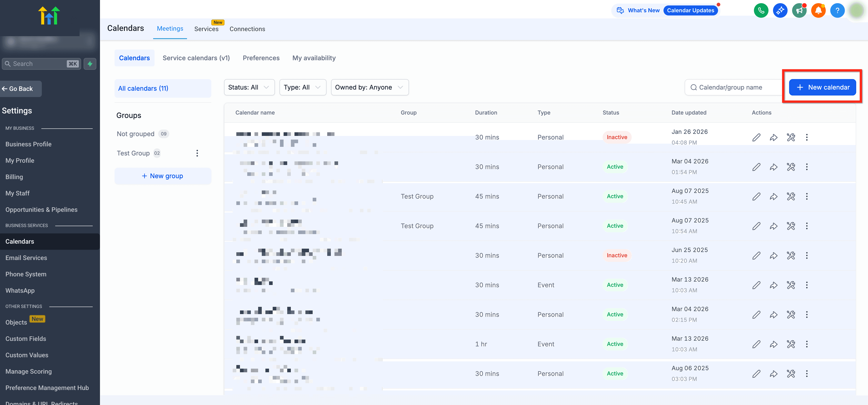The image size is (868, 405).
Task: Open Billing settings
Action: pos(14,177)
